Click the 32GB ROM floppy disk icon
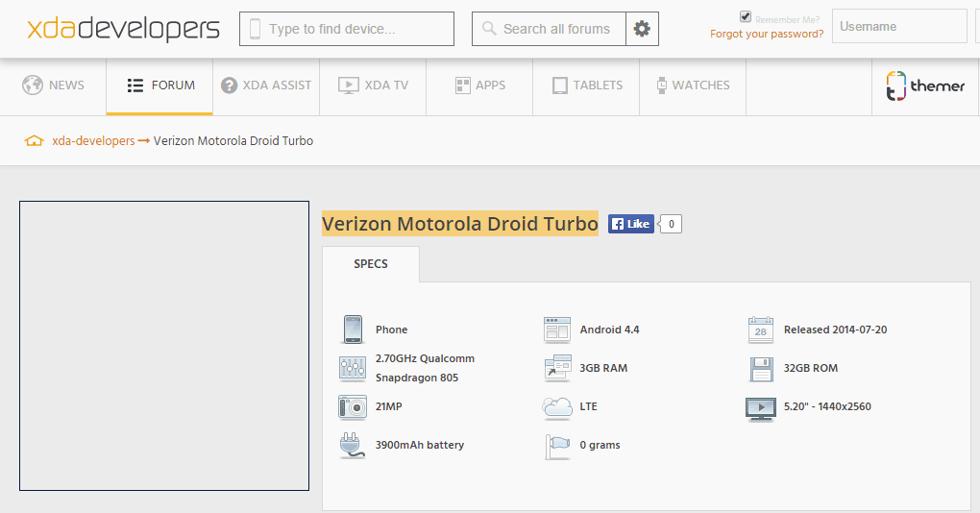Viewport: 980px width, 513px height. point(761,369)
